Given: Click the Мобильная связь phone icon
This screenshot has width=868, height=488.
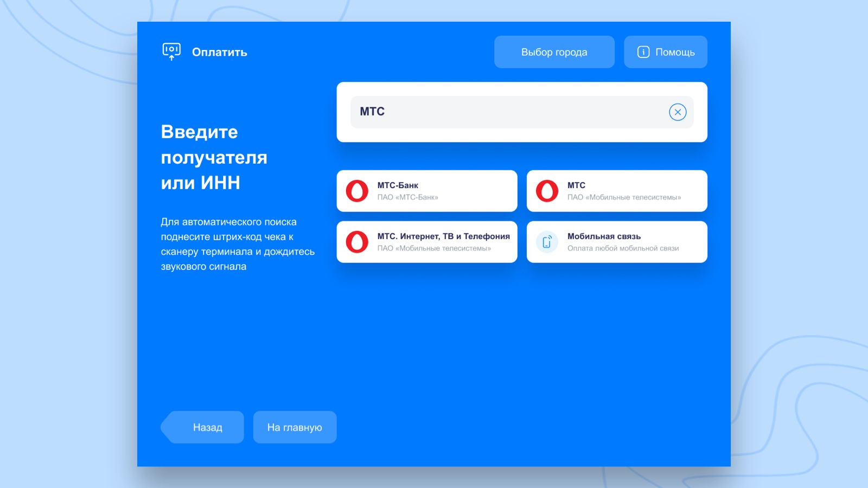Looking at the screenshot, I should 548,242.
